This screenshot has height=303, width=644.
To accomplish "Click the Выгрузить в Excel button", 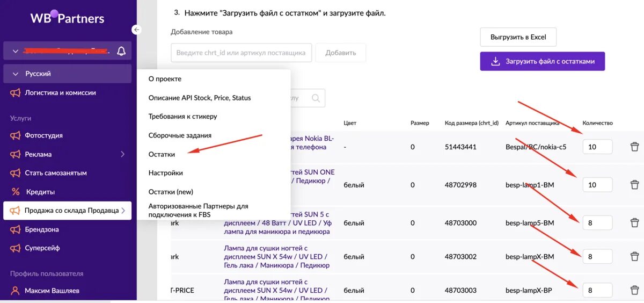I will pos(518,37).
